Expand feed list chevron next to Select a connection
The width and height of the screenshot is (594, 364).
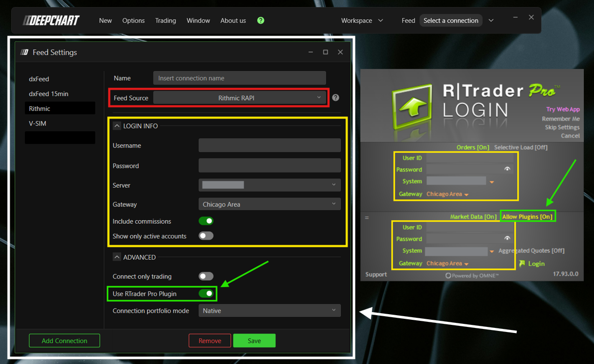[491, 20]
